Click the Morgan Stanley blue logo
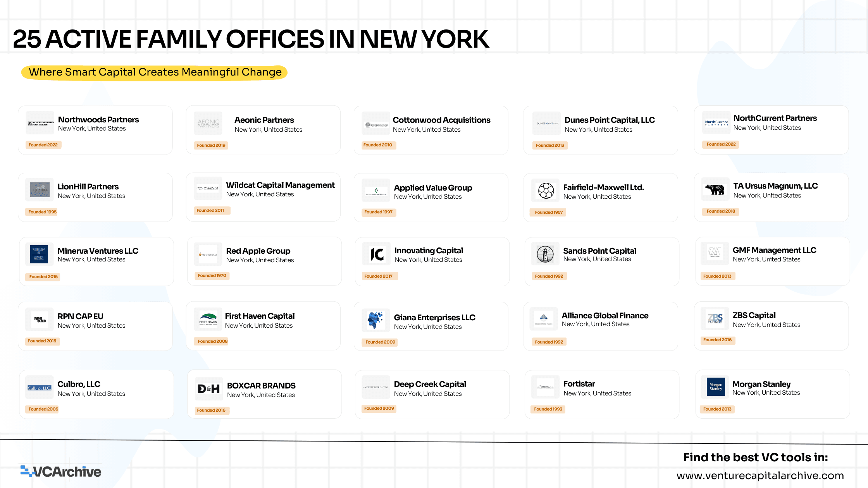 point(715,387)
